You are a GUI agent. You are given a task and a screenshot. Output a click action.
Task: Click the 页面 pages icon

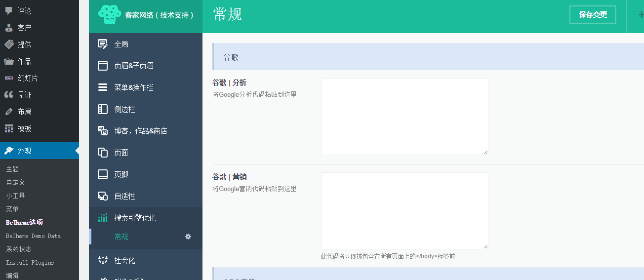[103, 153]
